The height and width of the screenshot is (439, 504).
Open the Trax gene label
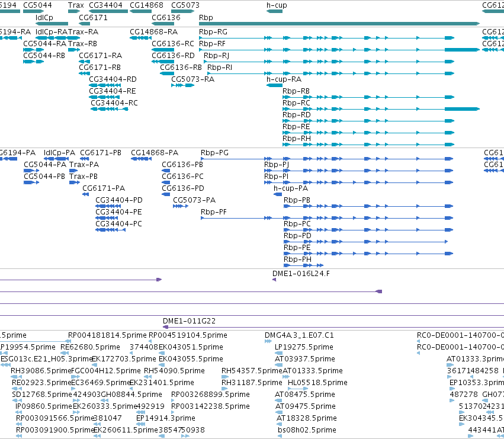click(x=76, y=5)
